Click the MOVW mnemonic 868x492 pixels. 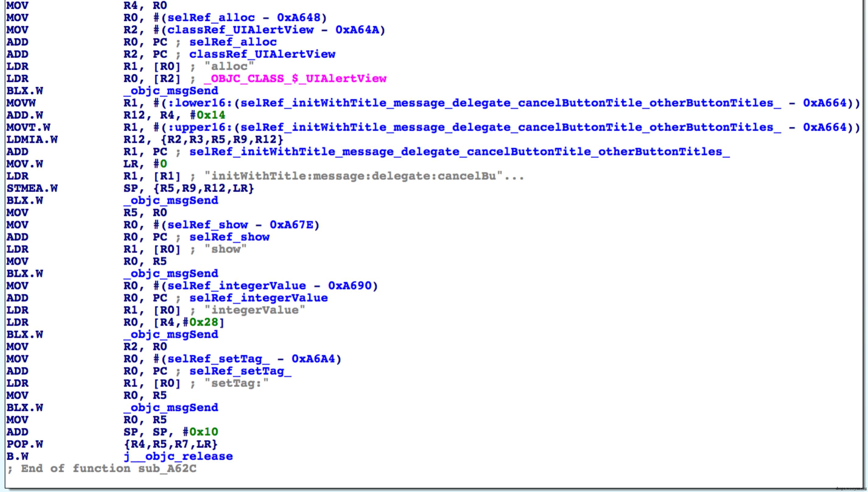tap(21, 103)
